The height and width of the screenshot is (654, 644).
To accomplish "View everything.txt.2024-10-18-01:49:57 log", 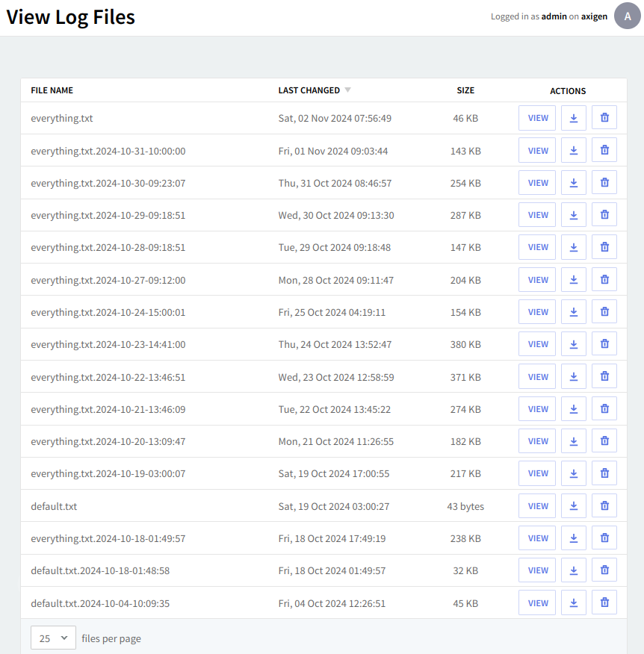I will coord(538,538).
